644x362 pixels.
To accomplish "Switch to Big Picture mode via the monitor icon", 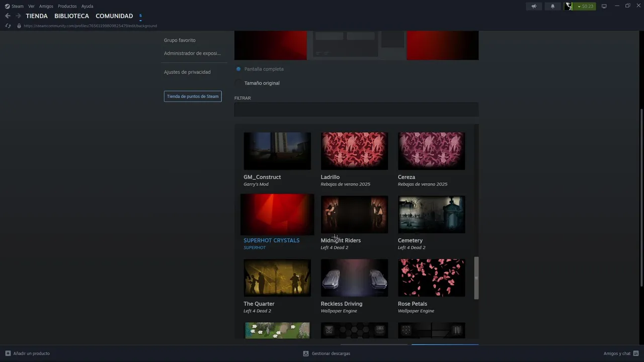I will [604, 6].
